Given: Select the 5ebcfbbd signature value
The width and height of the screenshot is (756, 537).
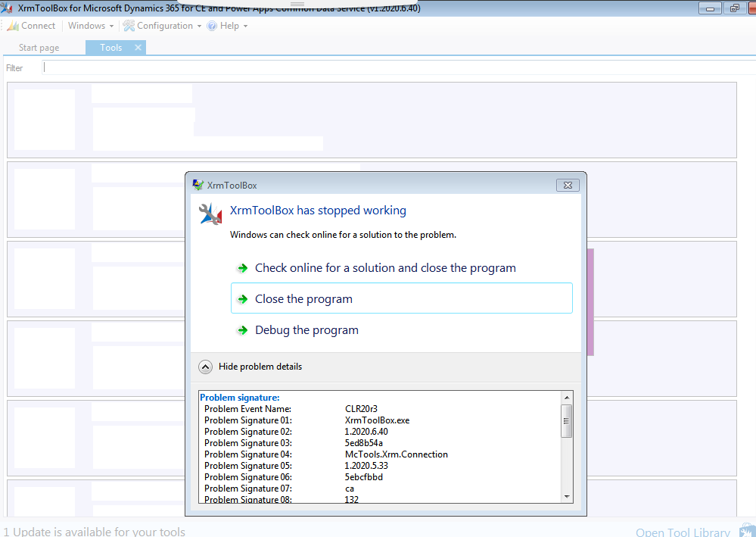Looking at the screenshot, I should click(363, 477).
